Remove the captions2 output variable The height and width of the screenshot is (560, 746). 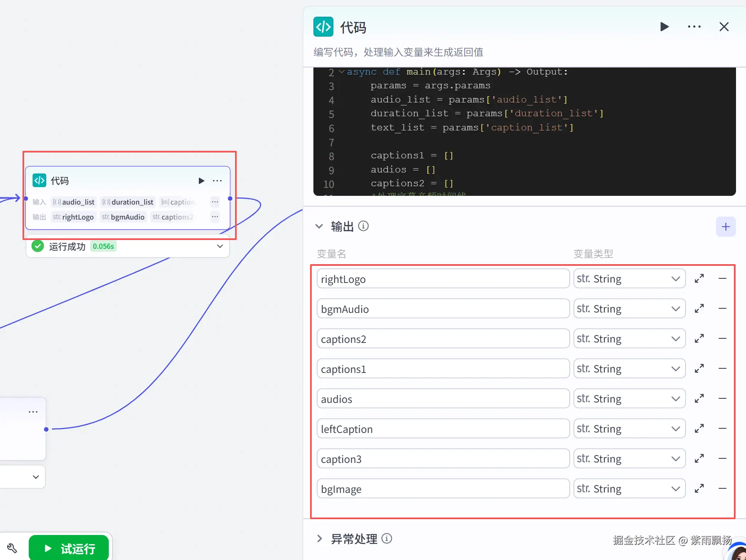tap(723, 338)
